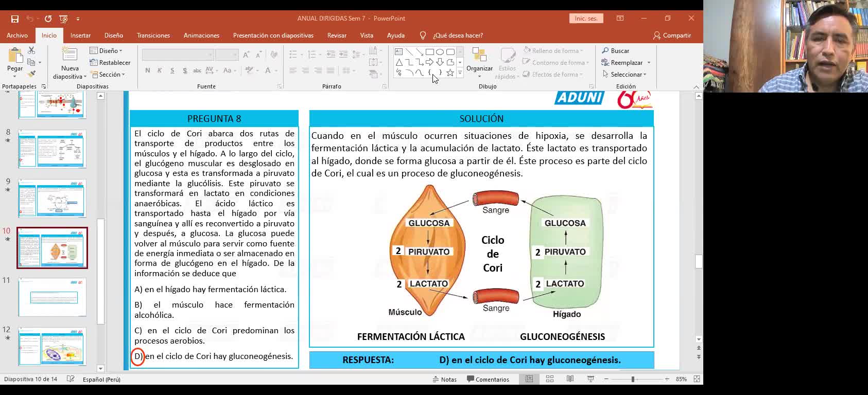The width and height of the screenshot is (868, 395).
Task: Select the Rectangle shape
Action: (430, 51)
